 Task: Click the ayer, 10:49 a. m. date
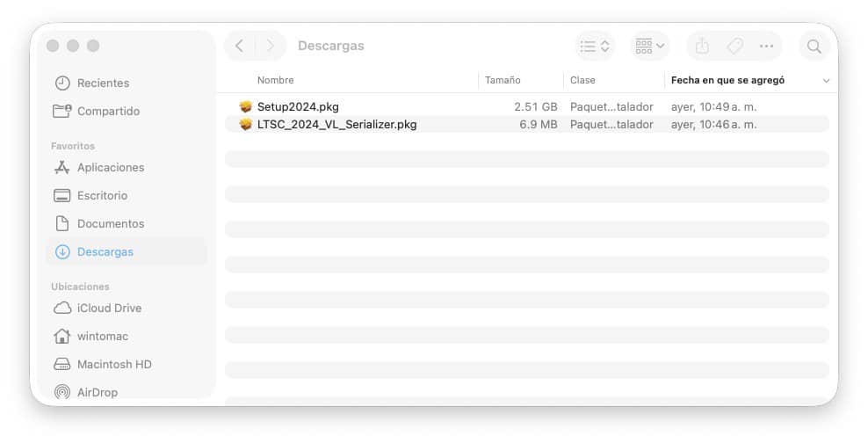point(713,106)
